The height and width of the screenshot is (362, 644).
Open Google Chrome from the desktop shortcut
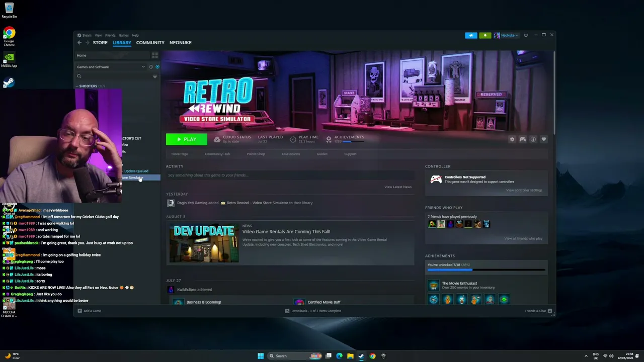[9, 37]
